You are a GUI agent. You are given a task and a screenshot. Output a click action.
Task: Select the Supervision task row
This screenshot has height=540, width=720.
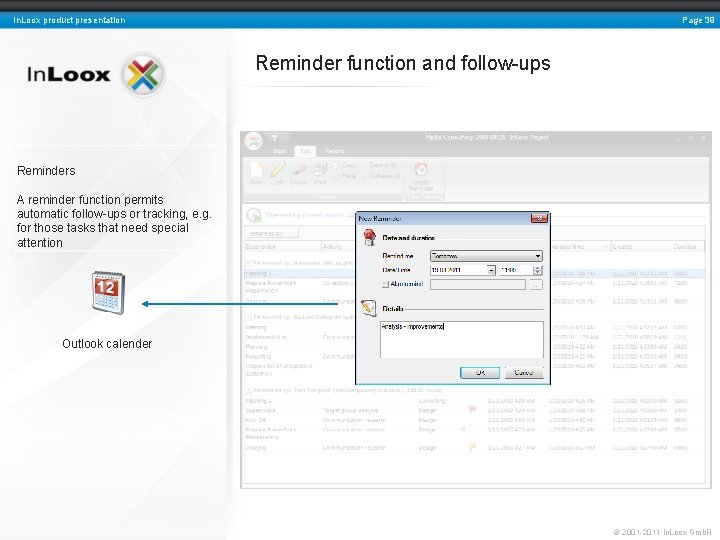(474, 410)
